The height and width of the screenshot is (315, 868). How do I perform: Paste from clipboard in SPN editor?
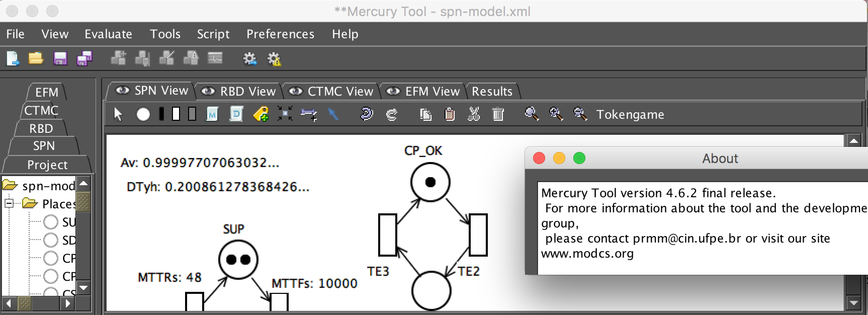tap(450, 114)
